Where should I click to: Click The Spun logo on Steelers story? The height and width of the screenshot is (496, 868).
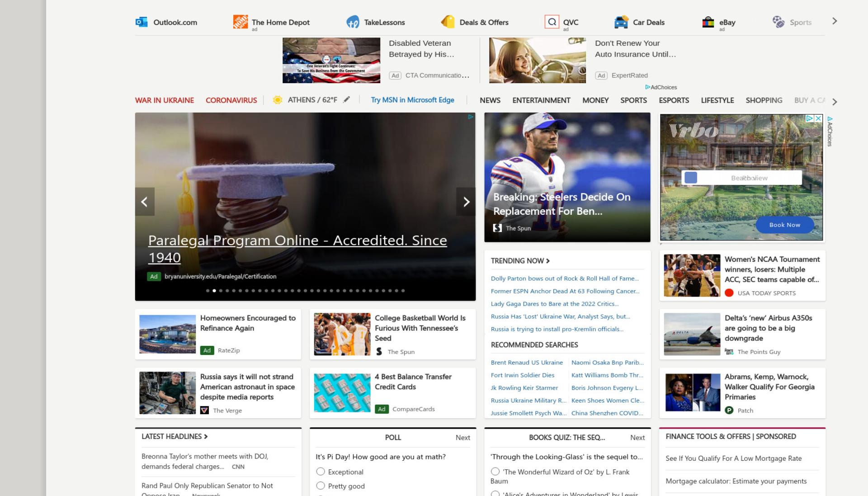tap(497, 228)
